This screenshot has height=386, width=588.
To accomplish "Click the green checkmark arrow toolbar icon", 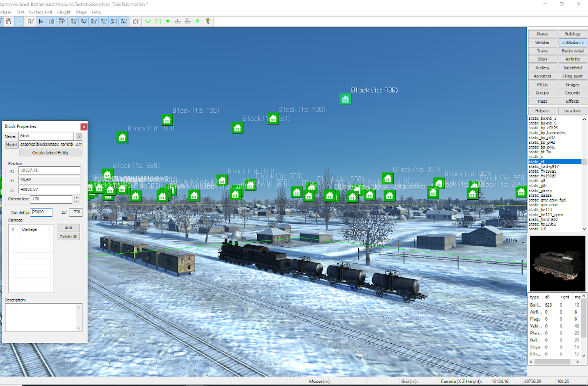I will [148, 21].
